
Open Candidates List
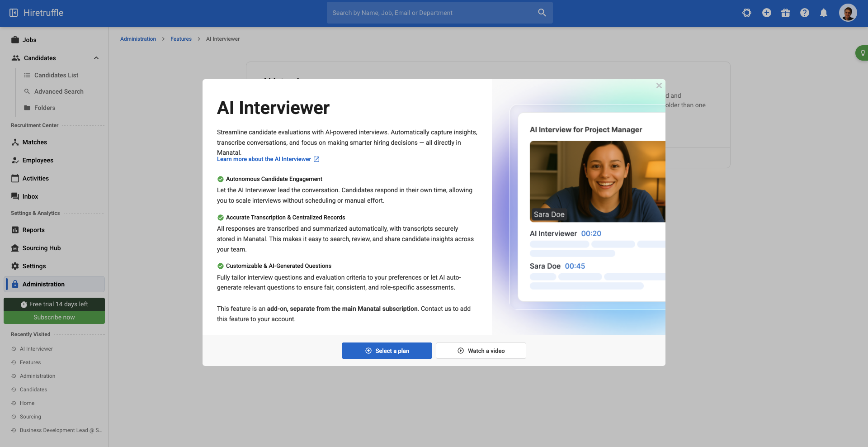coord(56,75)
